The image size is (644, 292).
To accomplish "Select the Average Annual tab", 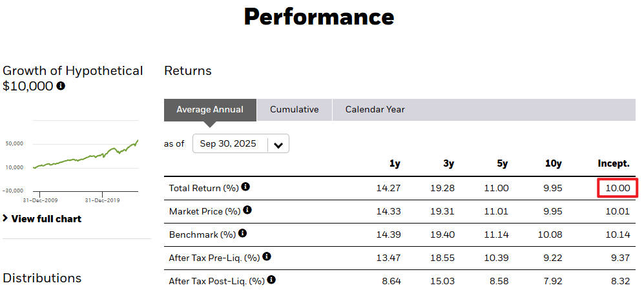I will point(210,110).
